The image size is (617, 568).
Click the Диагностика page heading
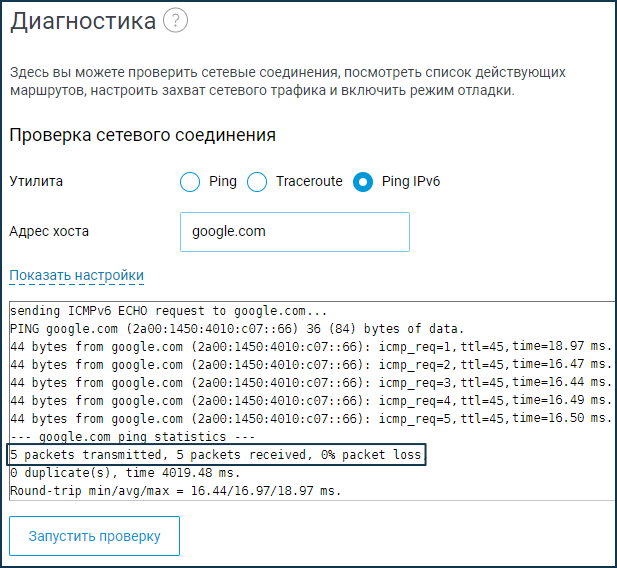coord(83,21)
